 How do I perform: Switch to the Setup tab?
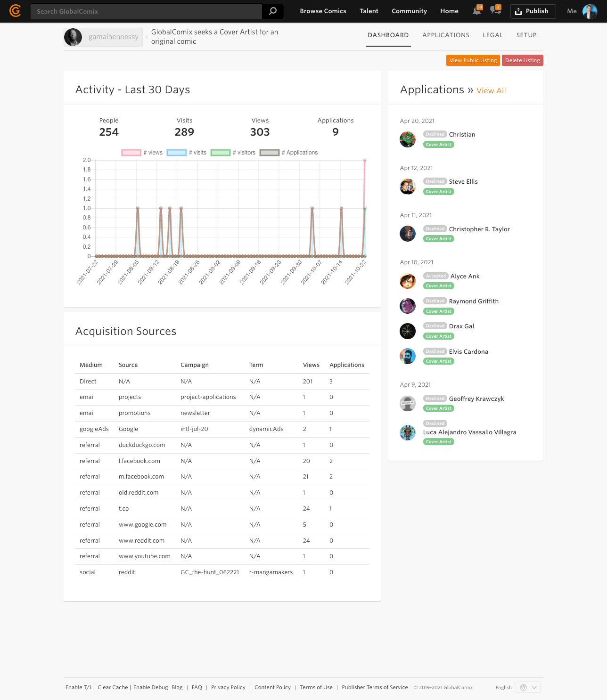526,35
